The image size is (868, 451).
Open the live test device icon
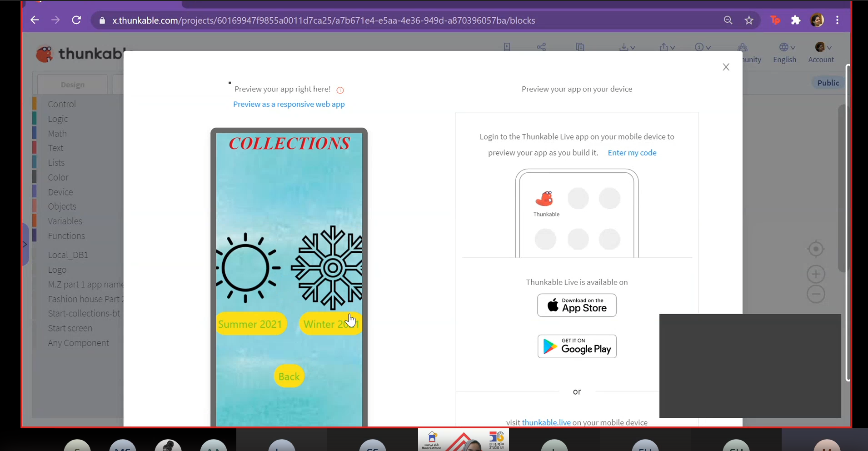507,47
